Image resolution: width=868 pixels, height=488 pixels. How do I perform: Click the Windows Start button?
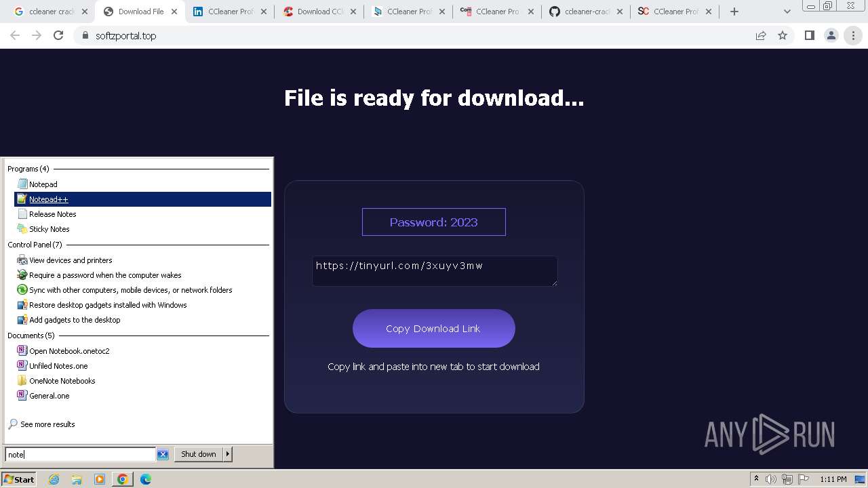[x=19, y=479]
